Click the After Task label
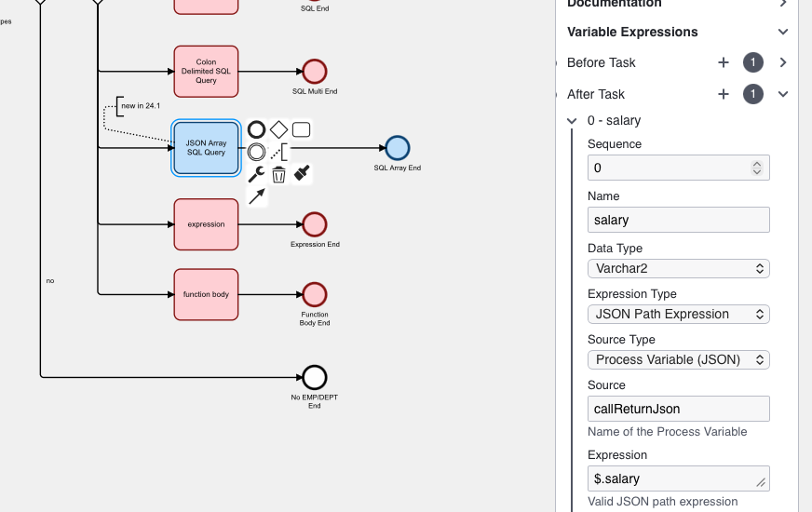Image resolution: width=812 pixels, height=512 pixels. coord(596,94)
